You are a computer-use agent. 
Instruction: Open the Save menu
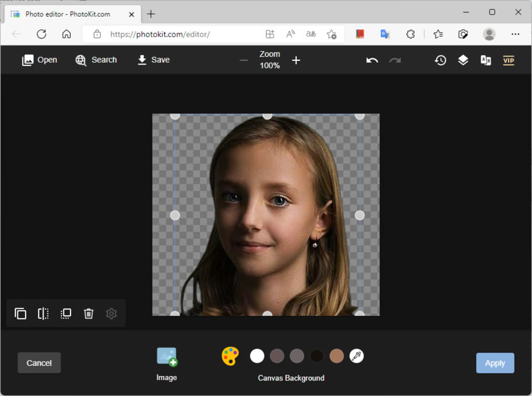(x=153, y=60)
